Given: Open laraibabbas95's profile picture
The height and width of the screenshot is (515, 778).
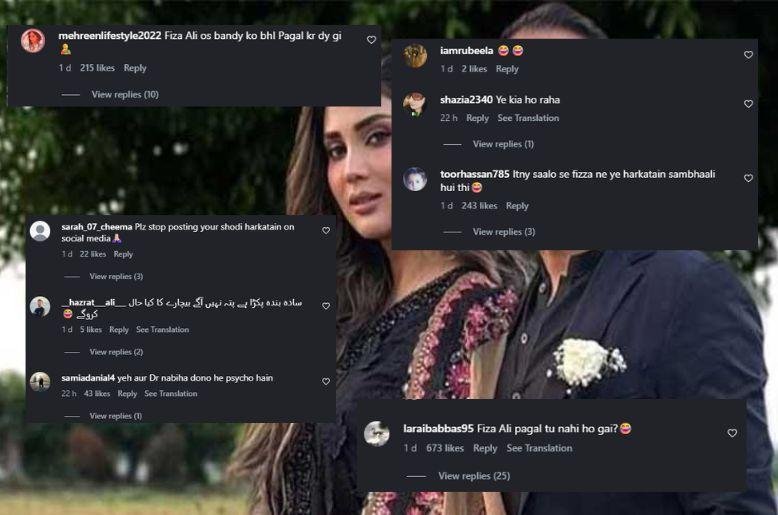Looking at the screenshot, I should (x=377, y=433).
